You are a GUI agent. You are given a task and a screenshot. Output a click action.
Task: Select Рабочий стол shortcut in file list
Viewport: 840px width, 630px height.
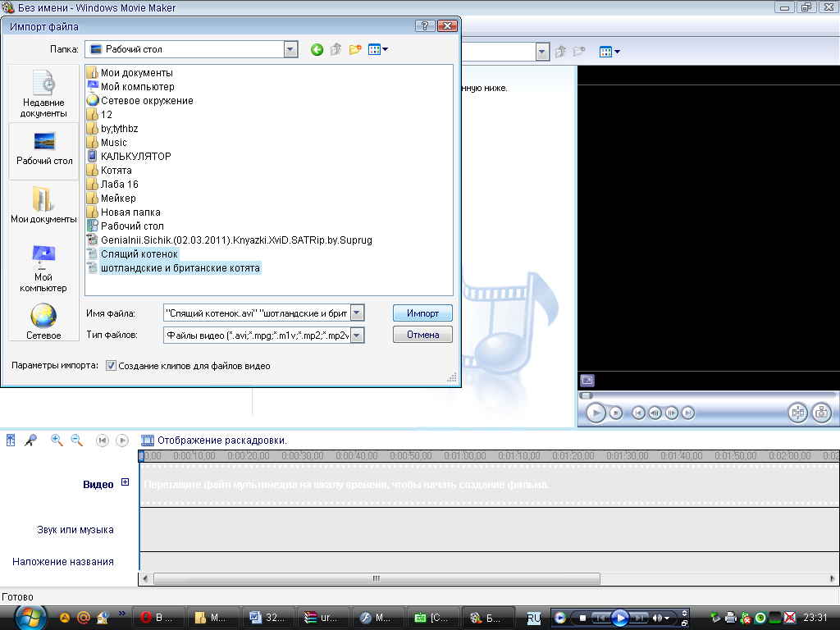(x=126, y=226)
